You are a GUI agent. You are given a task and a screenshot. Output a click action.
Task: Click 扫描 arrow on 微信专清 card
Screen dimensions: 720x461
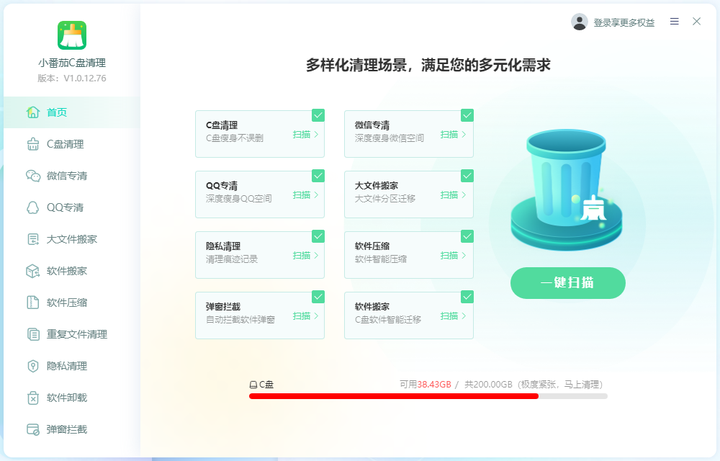tap(453, 135)
